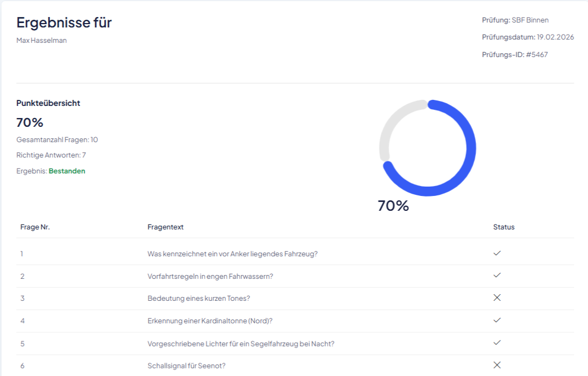
Task: Click the checkmark status for question 1
Action: [x=497, y=254]
